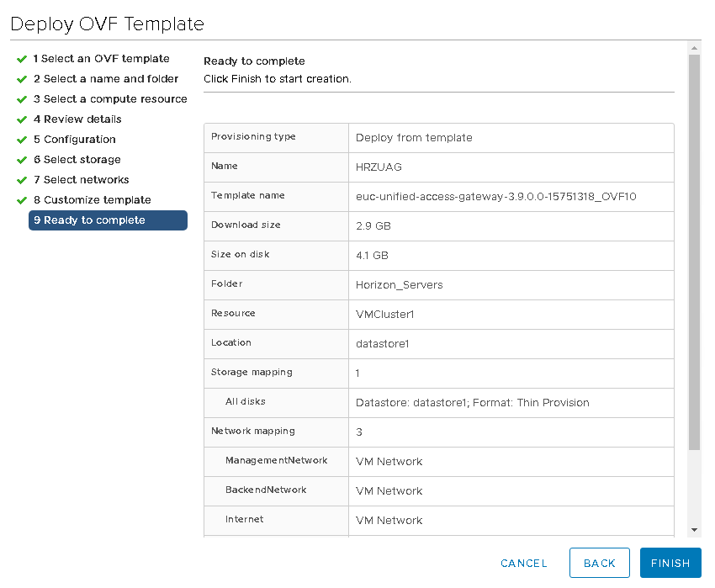This screenshot has width=715, height=588.
Task: Select the highlighted Ready to complete step
Action: coord(108,220)
